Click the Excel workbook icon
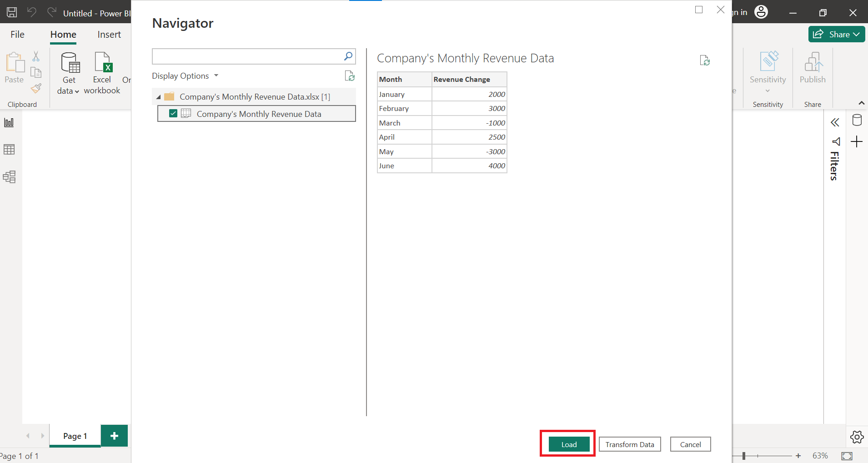 click(x=102, y=62)
